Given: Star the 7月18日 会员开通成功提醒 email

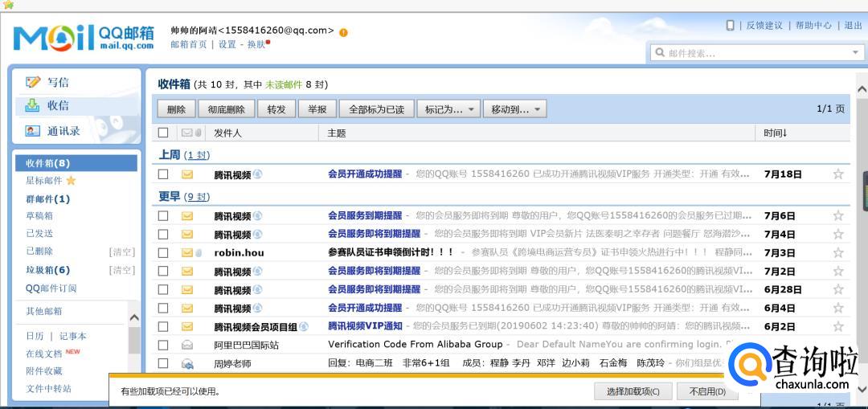Looking at the screenshot, I should tap(838, 174).
